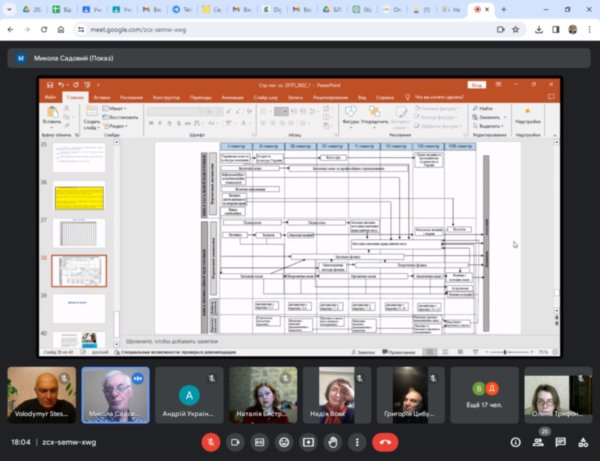Open the Chrome three-dot menu
600x461 pixels.
(x=589, y=30)
